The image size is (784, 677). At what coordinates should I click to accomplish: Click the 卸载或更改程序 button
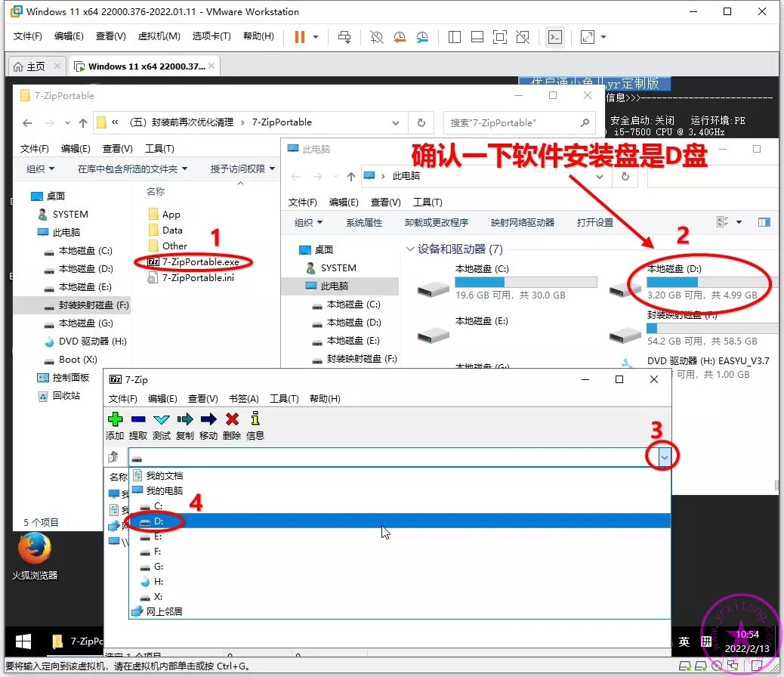tap(437, 223)
